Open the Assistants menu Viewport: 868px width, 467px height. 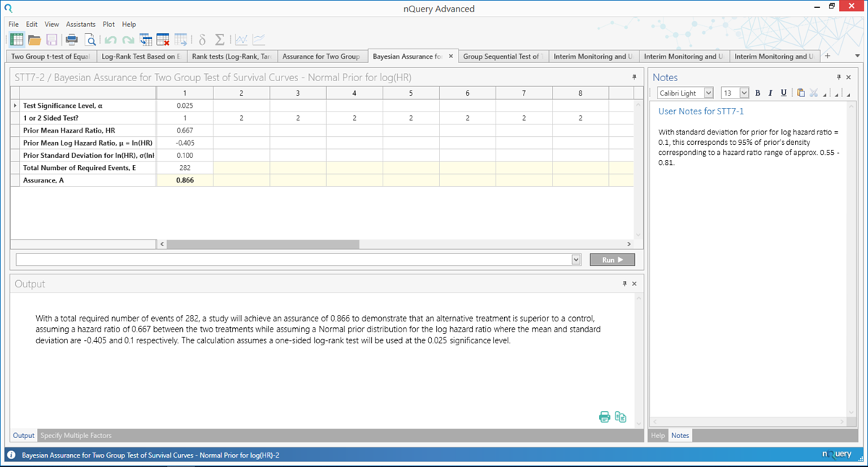pyautogui.click(x=80, y=24)
